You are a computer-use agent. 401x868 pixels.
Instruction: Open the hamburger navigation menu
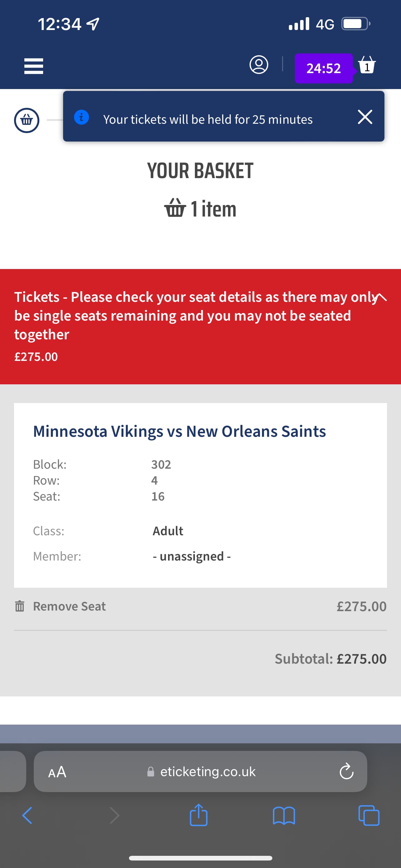[x=34, y=66]
